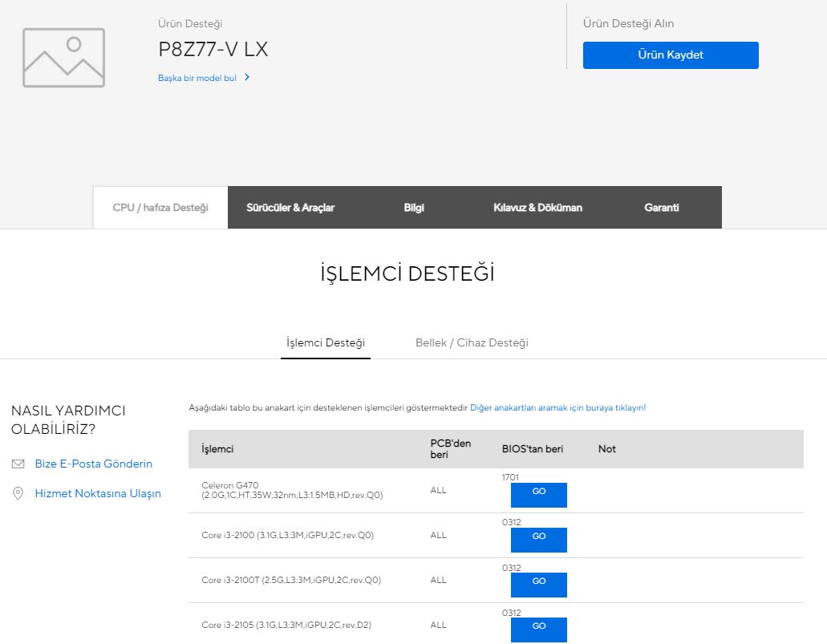
Task: Click the location pin icon
Action: pos(18,494)
